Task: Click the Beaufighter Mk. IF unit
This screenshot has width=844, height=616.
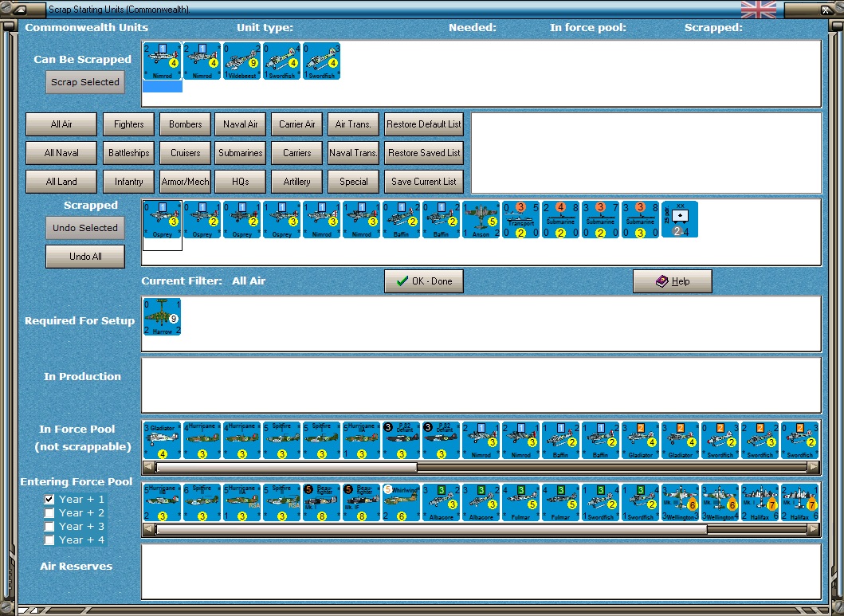Action: coord(361,503)
